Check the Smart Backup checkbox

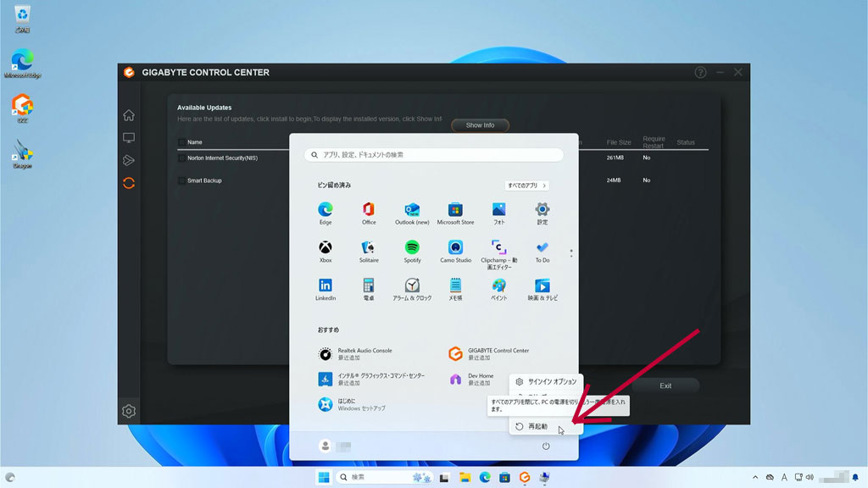pos(181,180)
